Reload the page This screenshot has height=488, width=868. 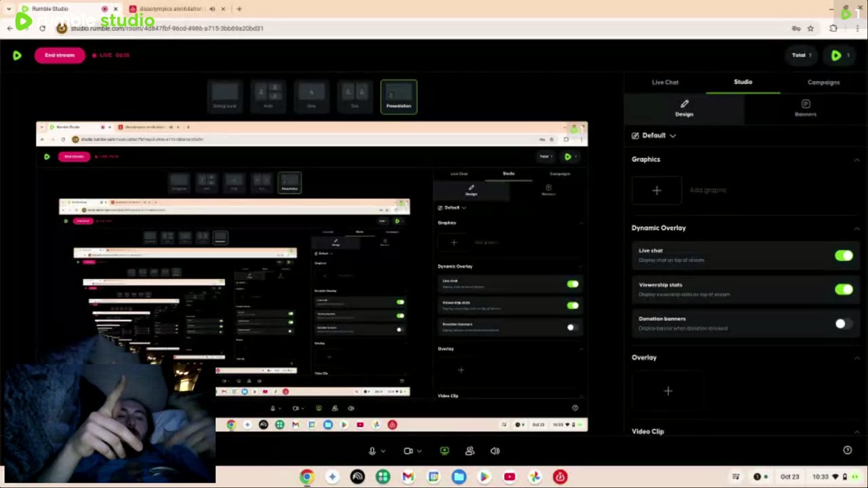pos(42,28)
